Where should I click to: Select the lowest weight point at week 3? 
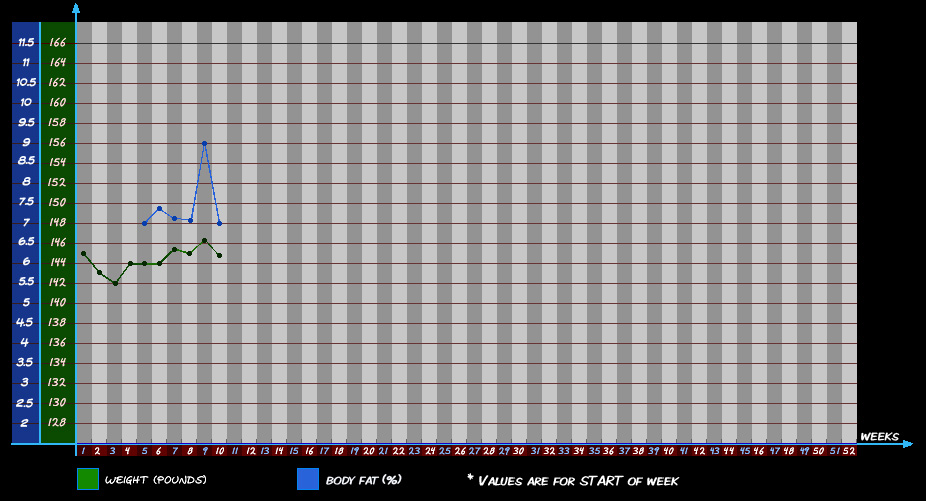click(x=115, y=284)
